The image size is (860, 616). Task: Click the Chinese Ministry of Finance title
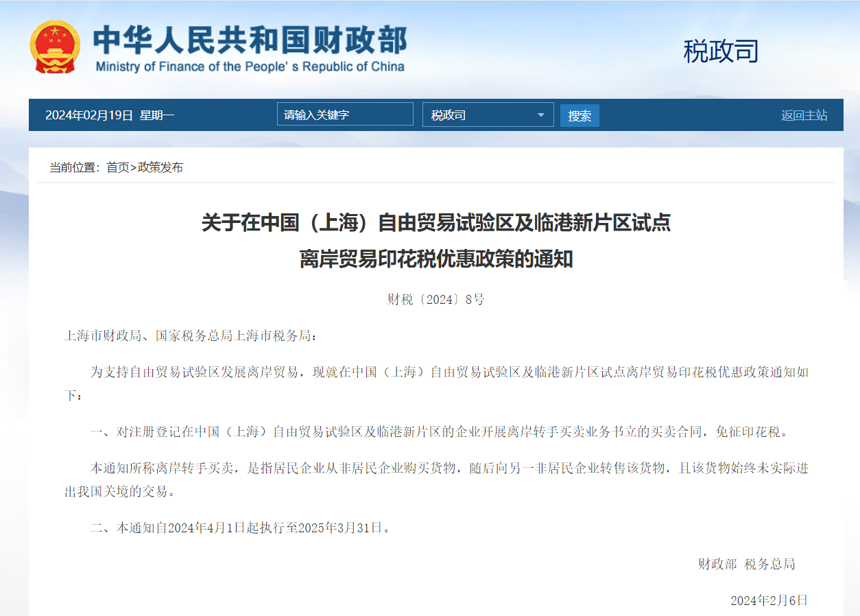(x=250, y=40)
